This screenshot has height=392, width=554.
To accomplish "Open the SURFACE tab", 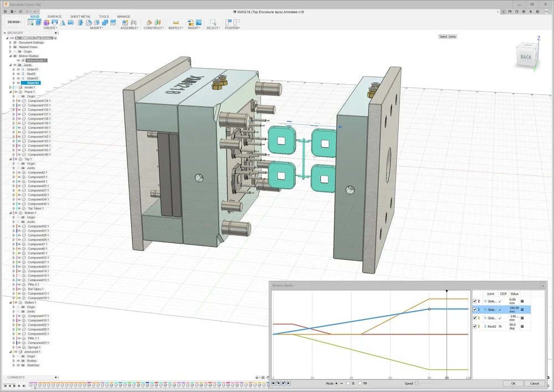I will (54, 17).
